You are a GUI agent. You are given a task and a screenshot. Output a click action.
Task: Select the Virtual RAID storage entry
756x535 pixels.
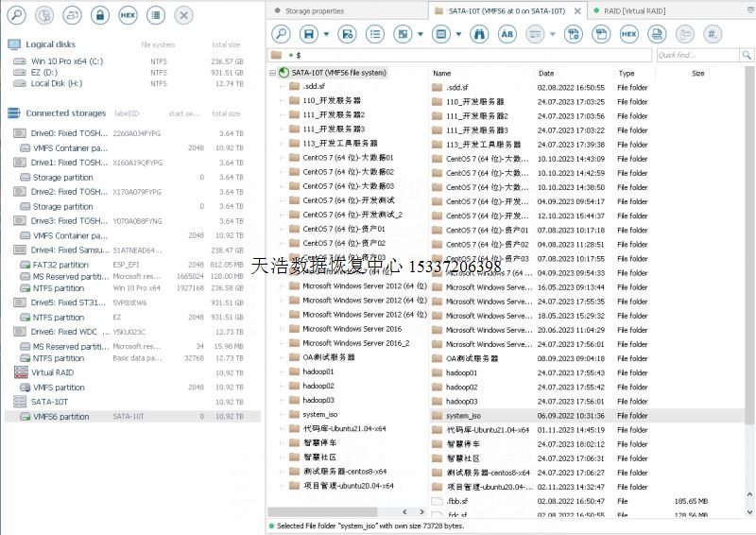coord(55,372)
